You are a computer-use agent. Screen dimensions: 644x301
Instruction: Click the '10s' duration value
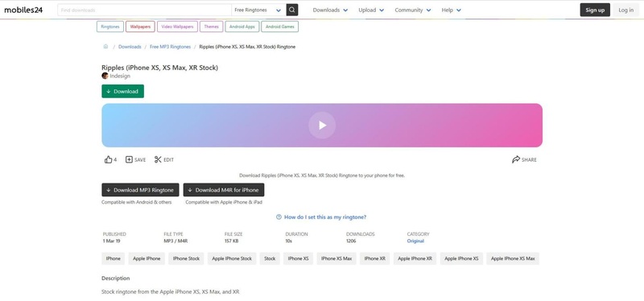tap(289, 241)
